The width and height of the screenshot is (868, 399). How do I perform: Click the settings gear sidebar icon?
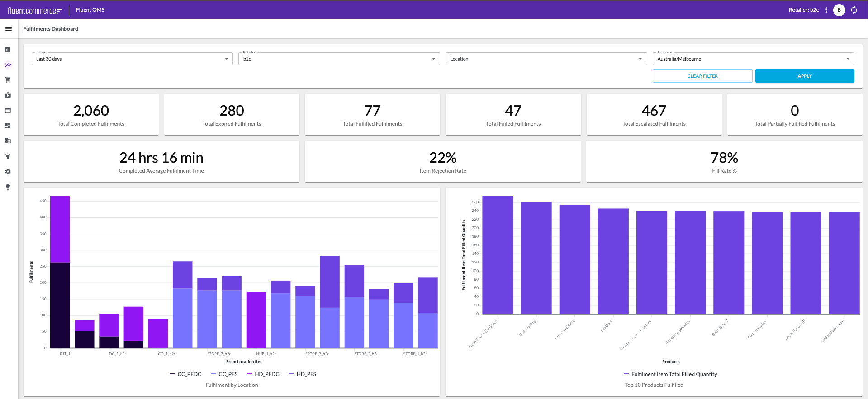[8, 172]
